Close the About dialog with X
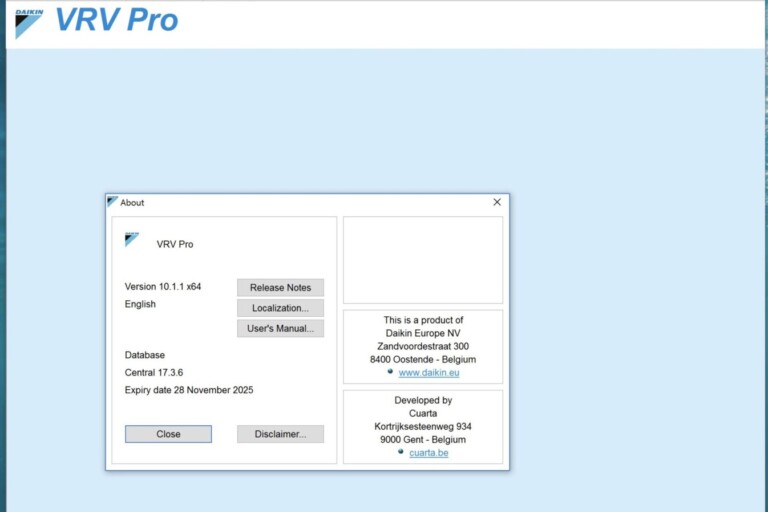The width and height of the screenshot is (768, 512). tap(497, 202)
